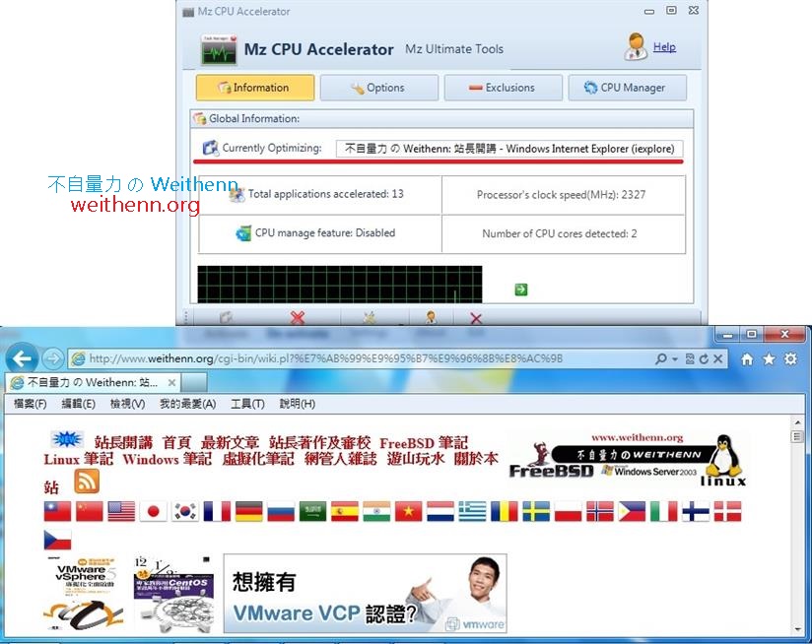The height and width of the screenshot is (644, 812).
Task: Stop page loading with the X icon
Action: point(716,359)
